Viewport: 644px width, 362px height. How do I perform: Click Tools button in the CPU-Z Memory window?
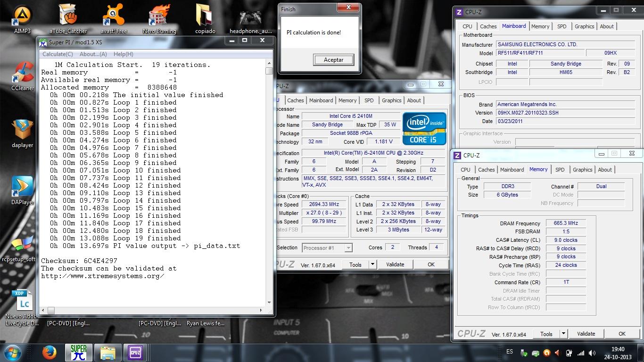(546, 334)
